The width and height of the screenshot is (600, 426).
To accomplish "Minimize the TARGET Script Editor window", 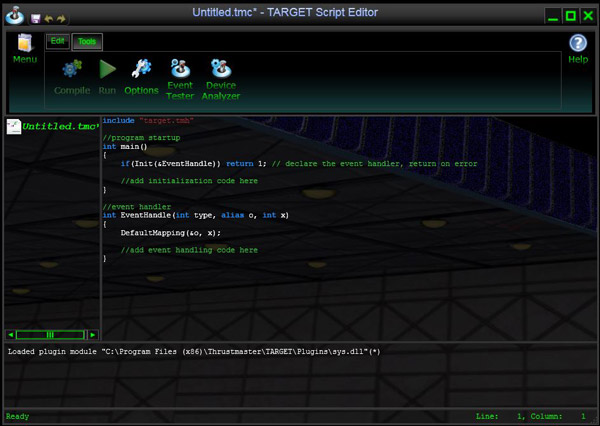I will [553, 16].
